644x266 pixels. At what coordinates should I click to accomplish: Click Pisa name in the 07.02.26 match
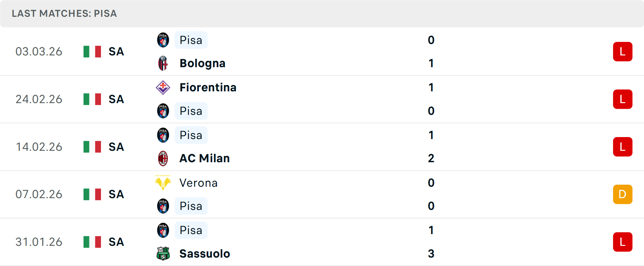(191, 206)
